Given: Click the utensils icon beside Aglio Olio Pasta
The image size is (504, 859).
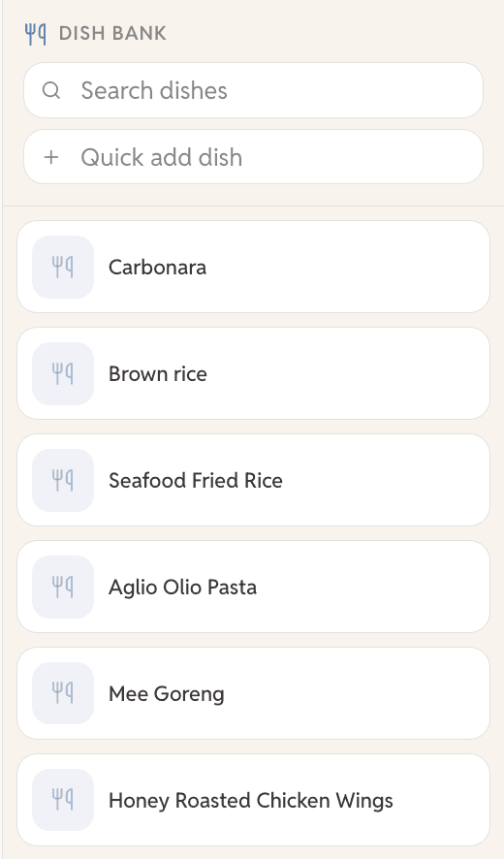Looking at the screenshot, I should click(63, 588).
